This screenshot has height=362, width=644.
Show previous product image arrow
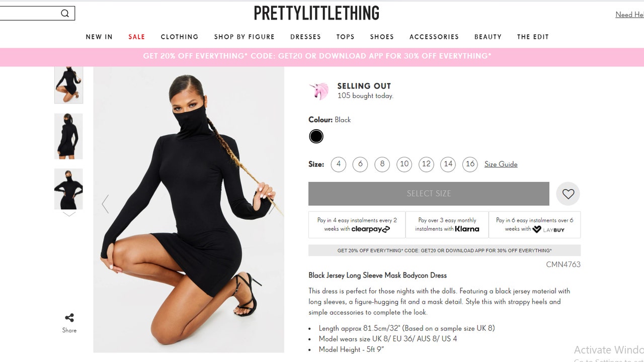coord(105,204)
